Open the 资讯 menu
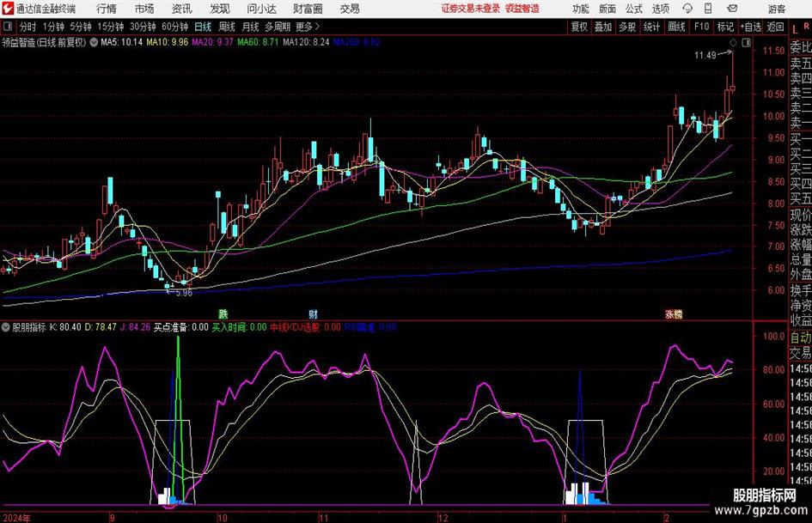Viewport: 812px width, 523px height. click(x=182, y=9)
